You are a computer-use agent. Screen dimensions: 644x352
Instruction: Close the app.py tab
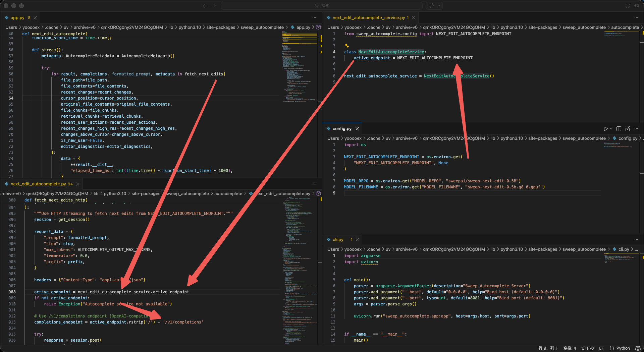35,18
